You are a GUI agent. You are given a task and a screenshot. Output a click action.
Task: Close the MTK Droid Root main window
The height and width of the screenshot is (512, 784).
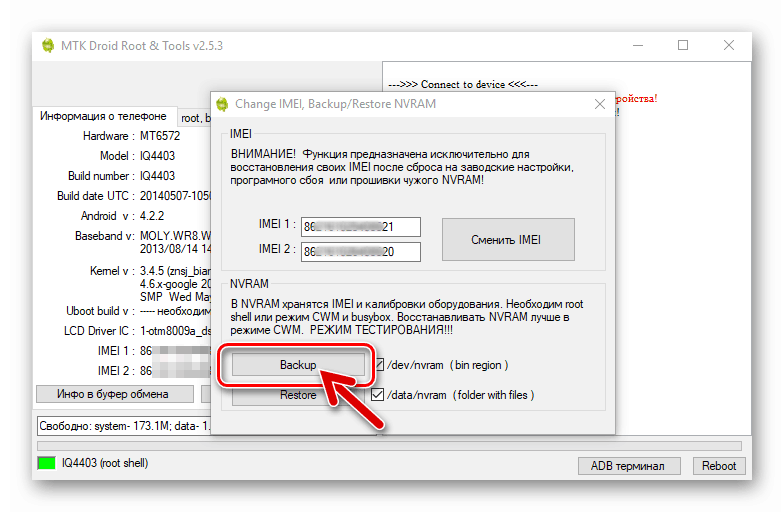pyautogui.click(x=729, y=46)
